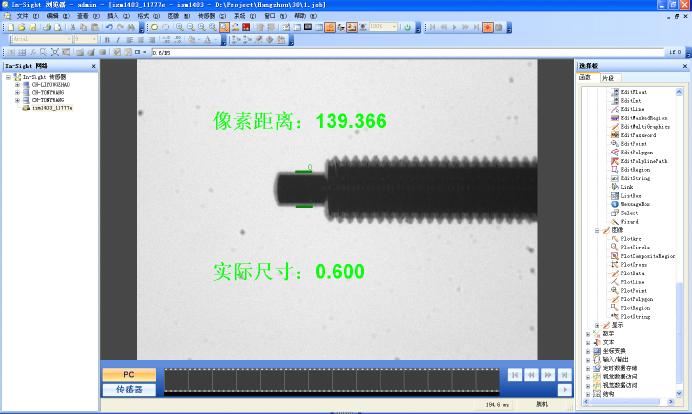The height and width of the screenshot is (414, 692).
Task: Click the filmstrip next-image button
Action: click(x=548, y=375)
